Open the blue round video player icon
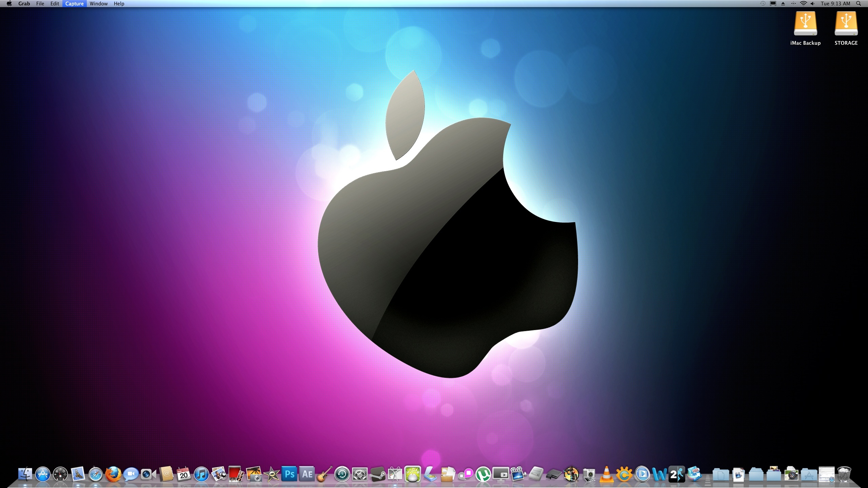This screenshot has width=868, height=488. point(642,474)
